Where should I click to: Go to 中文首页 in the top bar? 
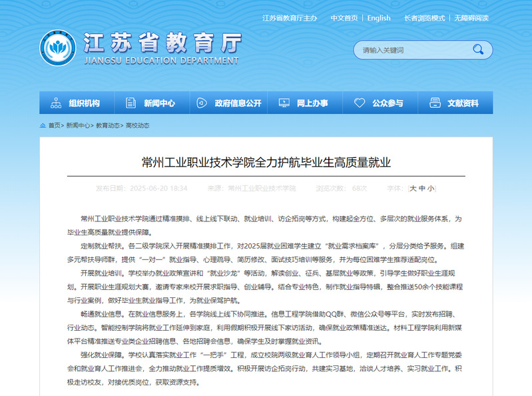point(344,18)
